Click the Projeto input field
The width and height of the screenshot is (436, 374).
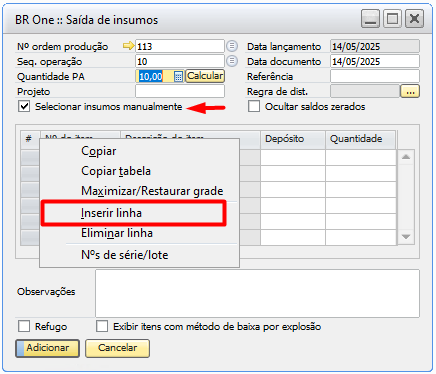(180, 91)
